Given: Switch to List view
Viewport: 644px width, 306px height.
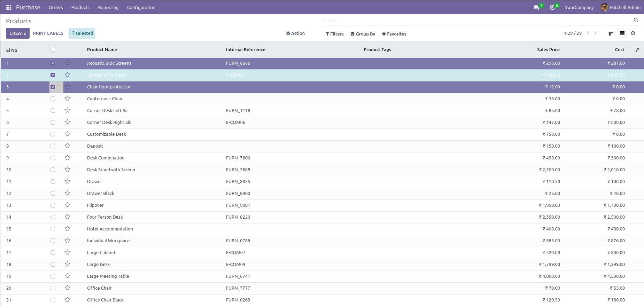Looking at the screenshot, I should pyautogui.click(x=622, y=33).
